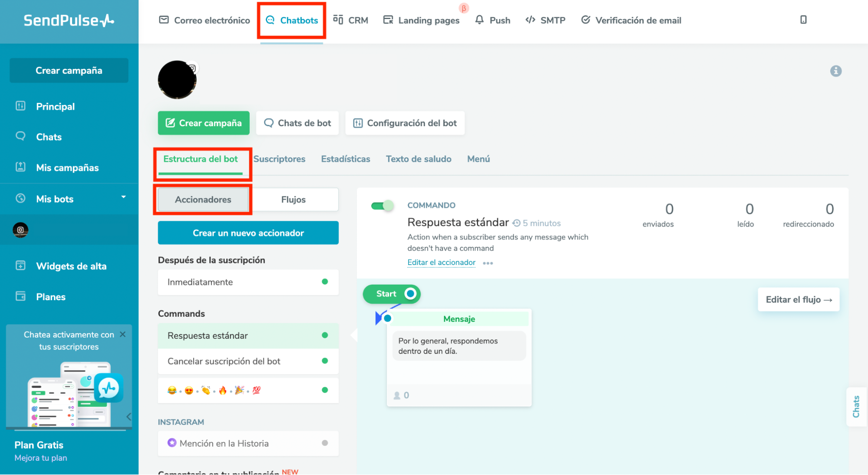The height and width of the screenshot is (475, 868).
Task: Open Widgets de alta in sidebar
Action: (71, 266)
